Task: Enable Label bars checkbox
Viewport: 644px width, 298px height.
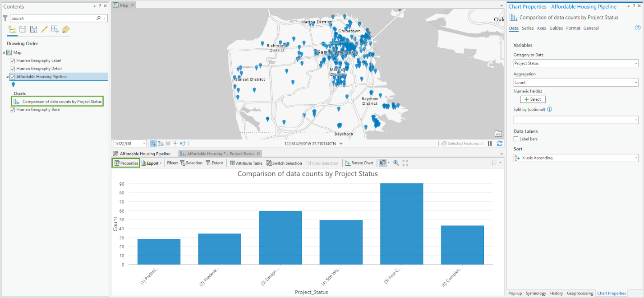Action: point(516,139)
